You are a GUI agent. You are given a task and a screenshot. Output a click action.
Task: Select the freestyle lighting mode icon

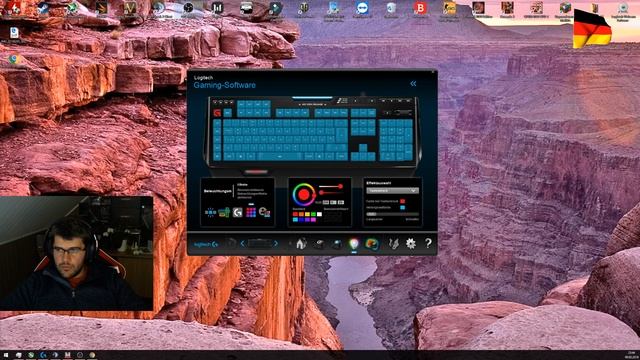pos(211,212)
